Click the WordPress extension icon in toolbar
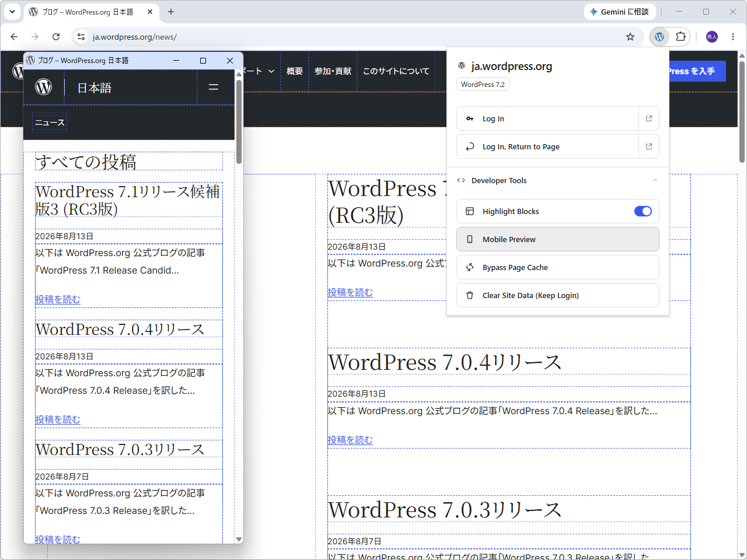 pos(659,37)
